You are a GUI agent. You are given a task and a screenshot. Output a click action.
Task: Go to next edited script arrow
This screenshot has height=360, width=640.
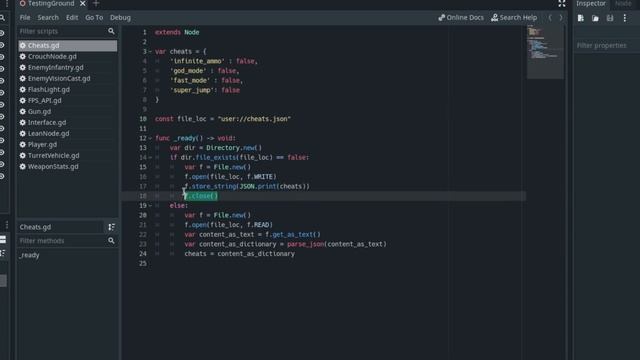pos(561,18)
